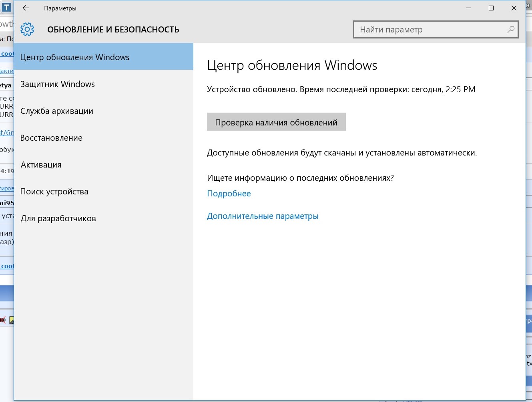The height and width of the screenshot is (402, 532).
Task: Switch to Служба архивации
Action: coord(104,111)
